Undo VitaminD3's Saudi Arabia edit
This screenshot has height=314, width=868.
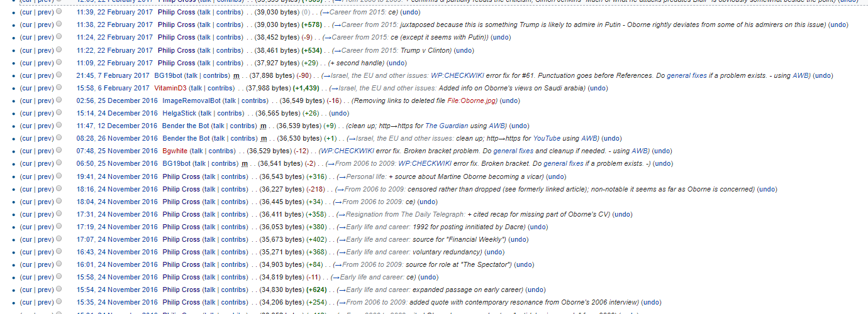[x=598, y=89]
